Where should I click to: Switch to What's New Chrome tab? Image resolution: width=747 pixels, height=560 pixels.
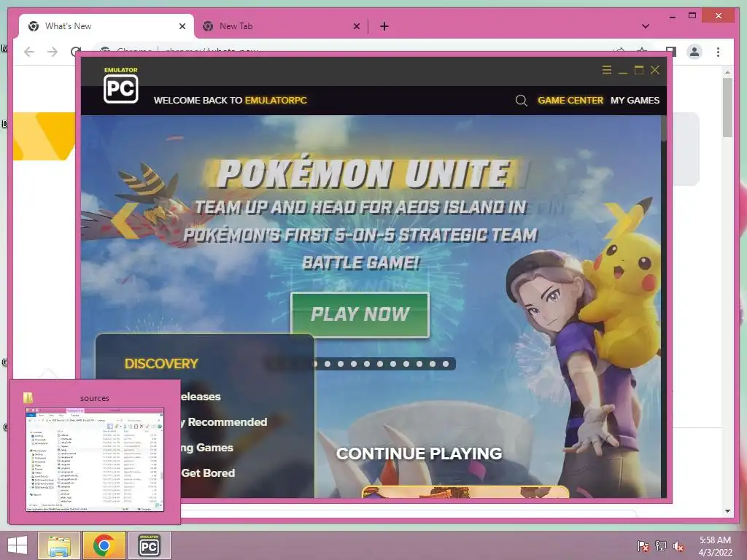pyautogui.click(x=106, y=26)
